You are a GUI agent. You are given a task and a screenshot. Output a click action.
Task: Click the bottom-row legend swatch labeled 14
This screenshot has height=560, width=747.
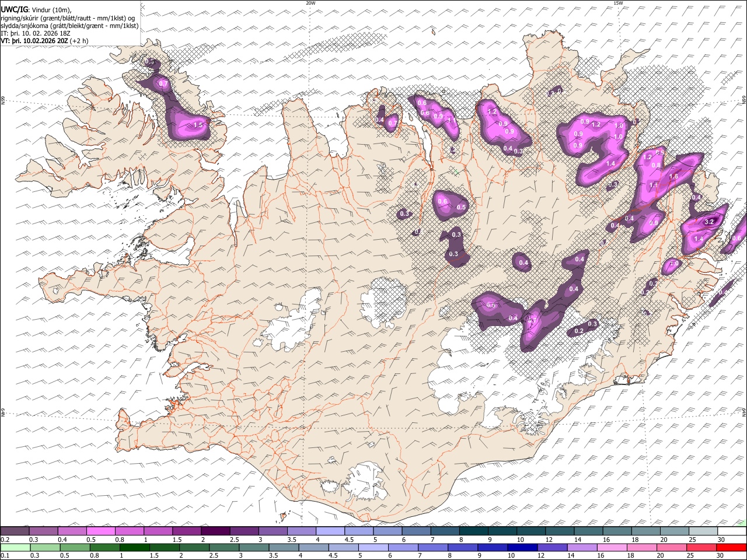(582, 547)
